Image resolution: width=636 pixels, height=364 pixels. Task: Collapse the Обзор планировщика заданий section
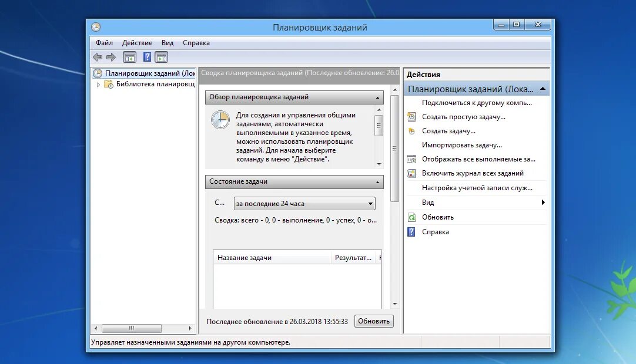[377, 97]
